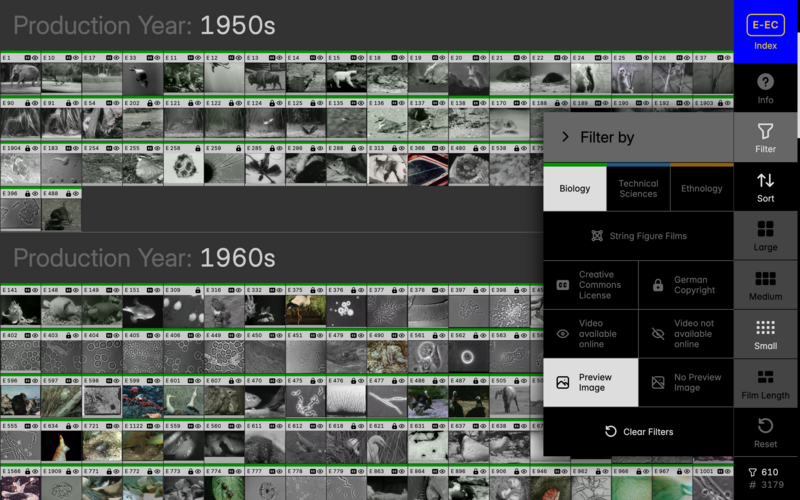Click the Filter funnel icon
Screen dimensions: 800x500
pyautogui.click(x=765, y=137)
